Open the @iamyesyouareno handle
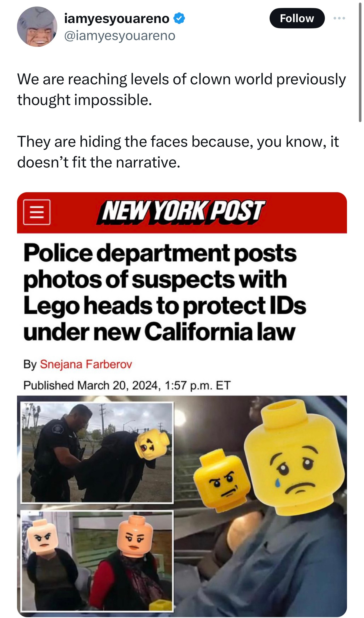364x618 pixels. 120,36
